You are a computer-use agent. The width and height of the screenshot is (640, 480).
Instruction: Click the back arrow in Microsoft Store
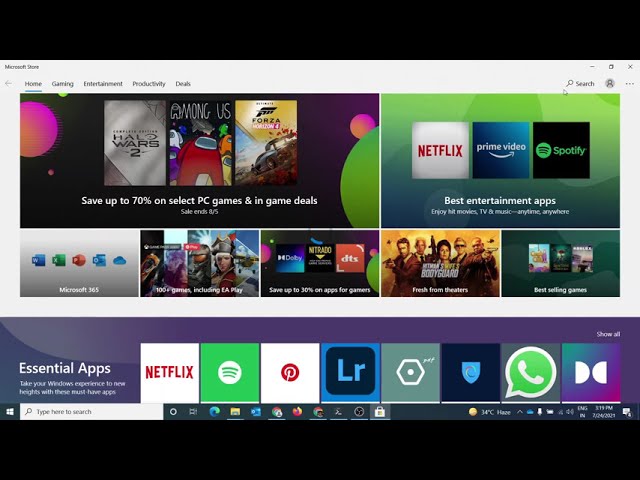(9, 84)
